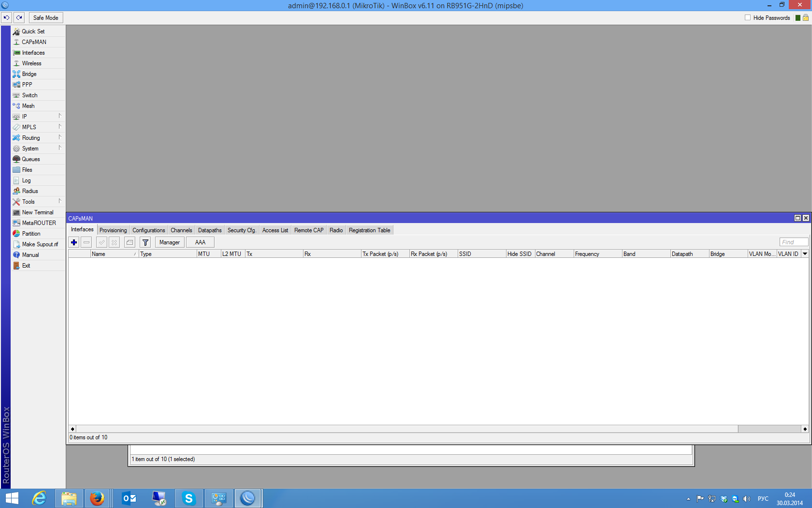
Task: Click the language indicator РУС
Action: click(x=763, y=499)
